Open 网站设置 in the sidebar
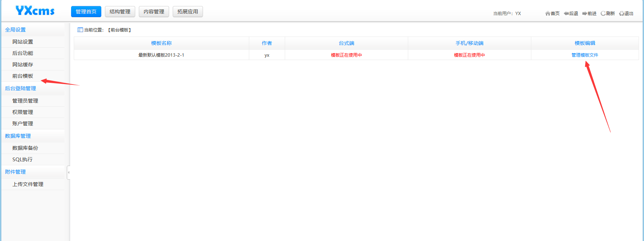The image size is (644, 241). (x=23, y=42)
